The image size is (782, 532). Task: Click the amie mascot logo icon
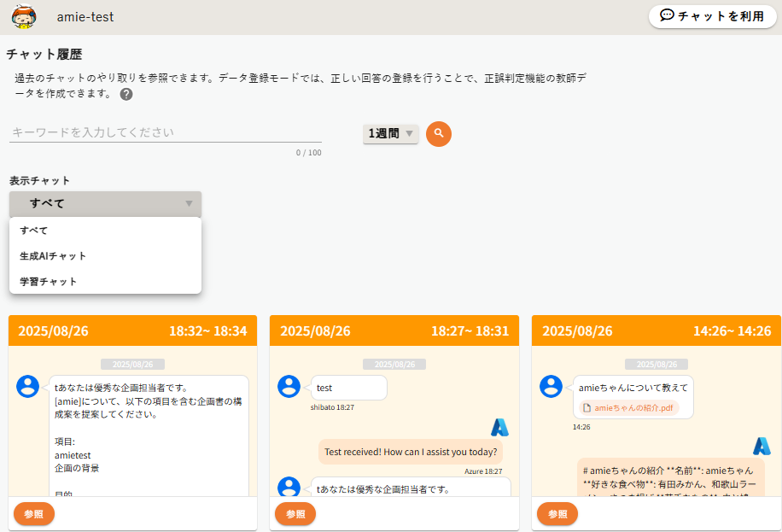pos(23,17)
